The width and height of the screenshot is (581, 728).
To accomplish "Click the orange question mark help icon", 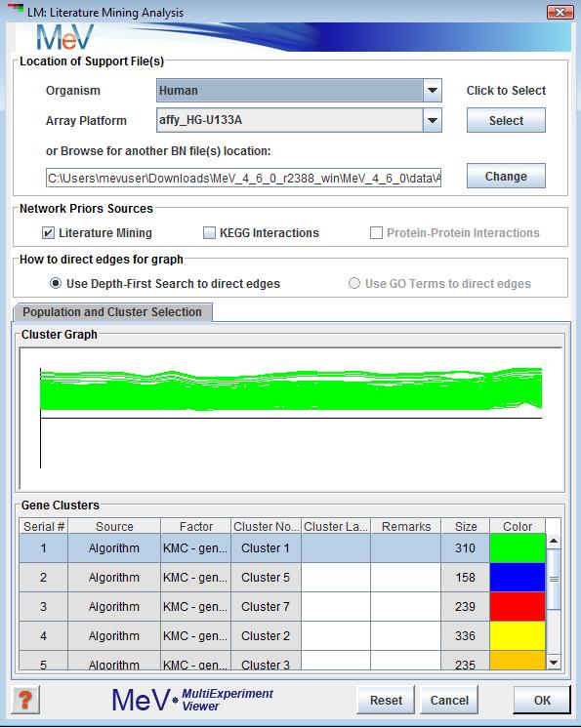I will (25, 700).
